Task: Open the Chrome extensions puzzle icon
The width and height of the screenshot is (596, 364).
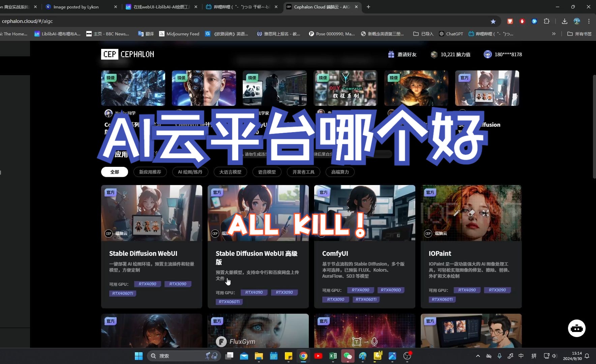Action: point(546,21)
